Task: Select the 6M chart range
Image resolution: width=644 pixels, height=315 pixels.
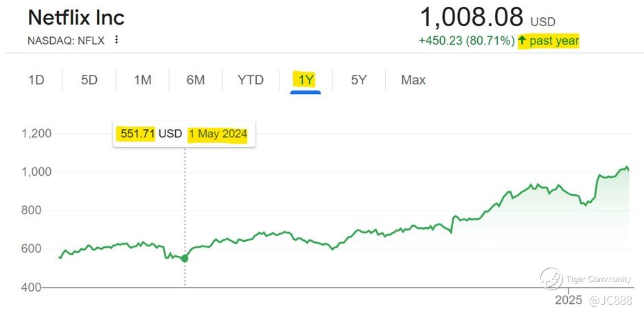Action: tap(196, 80)
